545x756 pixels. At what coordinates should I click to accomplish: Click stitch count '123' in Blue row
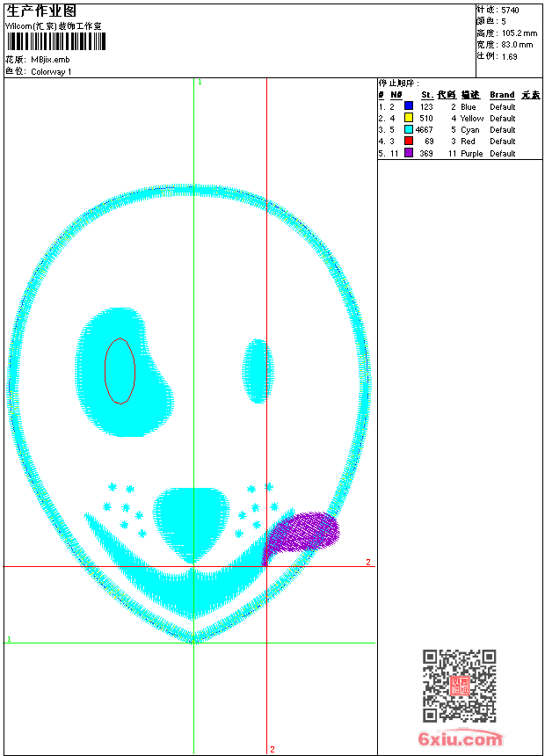pyautogui.click(x=427, y=107)
